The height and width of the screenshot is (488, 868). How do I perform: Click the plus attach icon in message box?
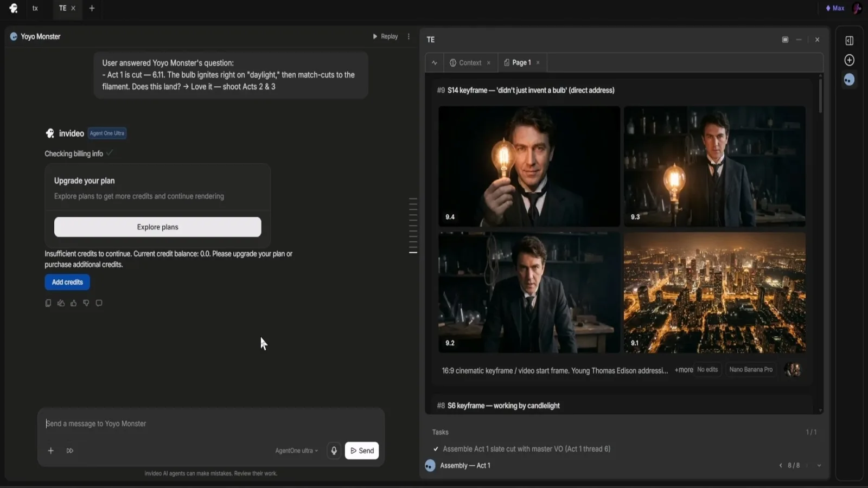[x=50, y=451]
